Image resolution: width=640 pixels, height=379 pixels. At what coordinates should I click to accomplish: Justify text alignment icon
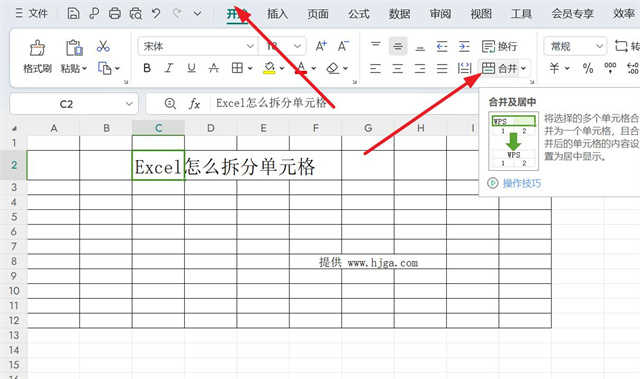coord(442,68)
